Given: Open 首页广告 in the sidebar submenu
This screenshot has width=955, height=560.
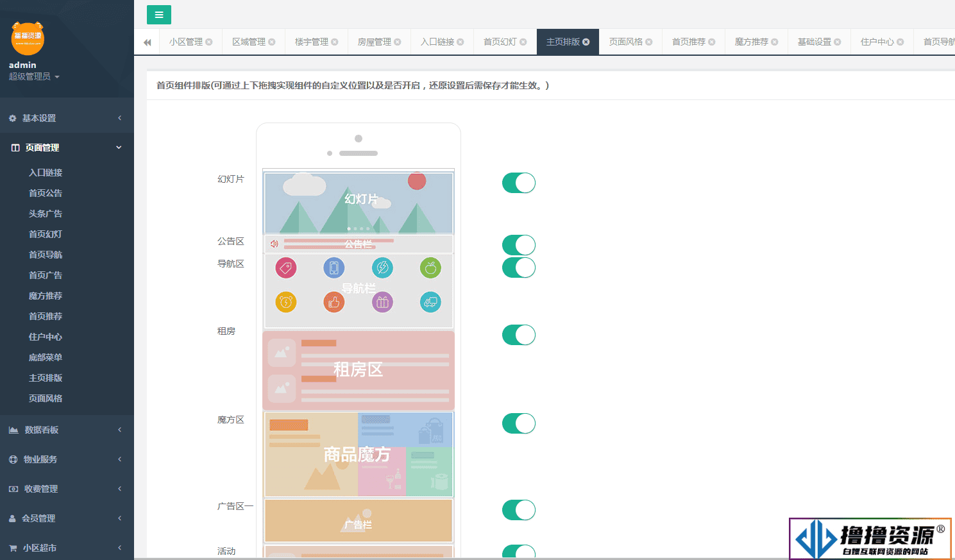Looking at the screenshot, I should pos(46,275).
